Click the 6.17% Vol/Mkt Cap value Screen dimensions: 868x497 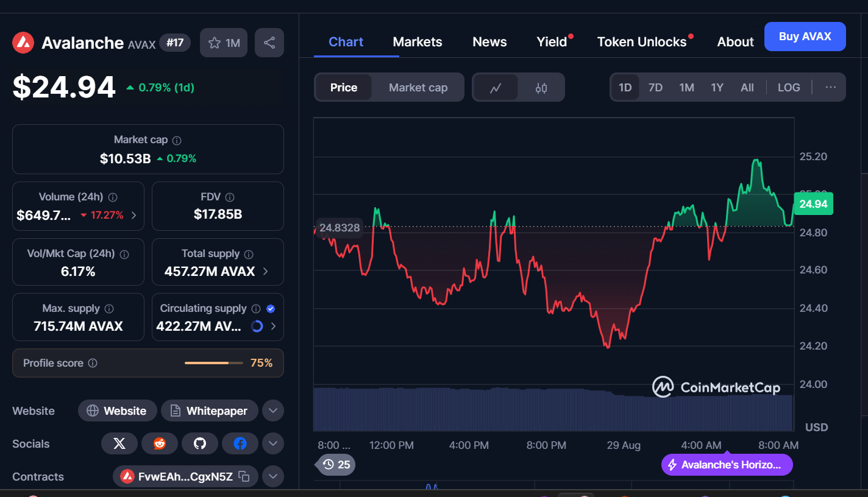tap(78, 271)
